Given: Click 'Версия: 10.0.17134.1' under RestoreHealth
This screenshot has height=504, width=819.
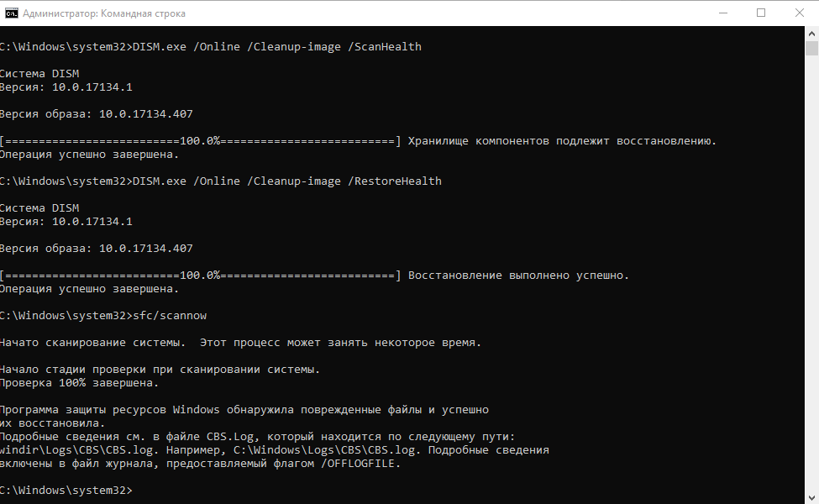Looking at the screenshot, I should click(66, 222).
